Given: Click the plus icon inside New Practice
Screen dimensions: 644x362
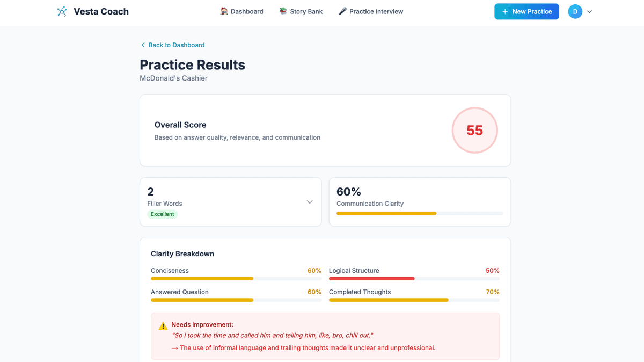Looking at the screenshot, I should click(x=505, y=11).
